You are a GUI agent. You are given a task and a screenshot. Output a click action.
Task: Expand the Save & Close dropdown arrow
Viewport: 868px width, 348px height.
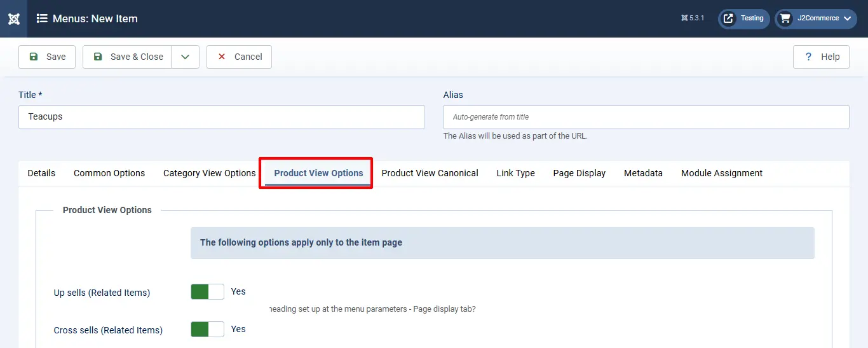pyautogui.click(x=185, y=57)
